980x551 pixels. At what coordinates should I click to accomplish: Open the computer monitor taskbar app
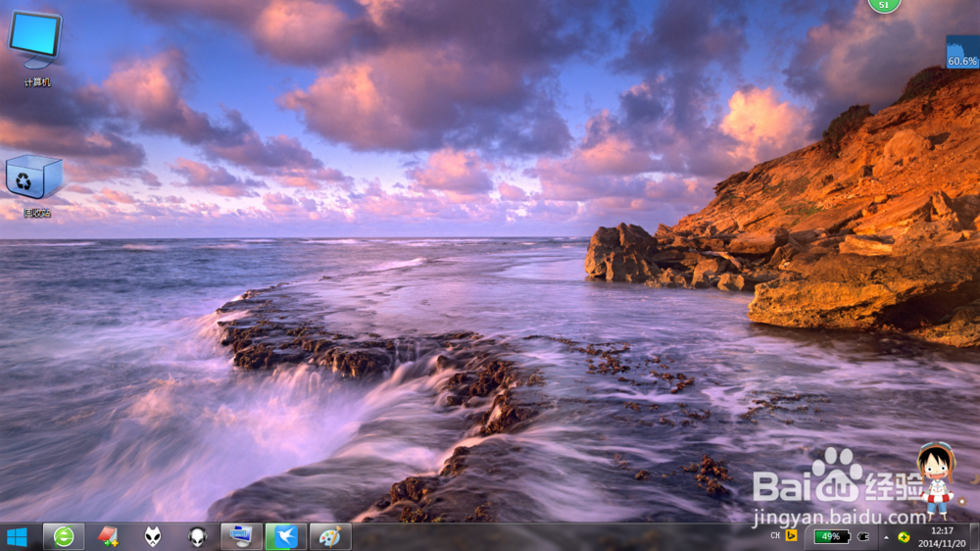pos(241,537)
